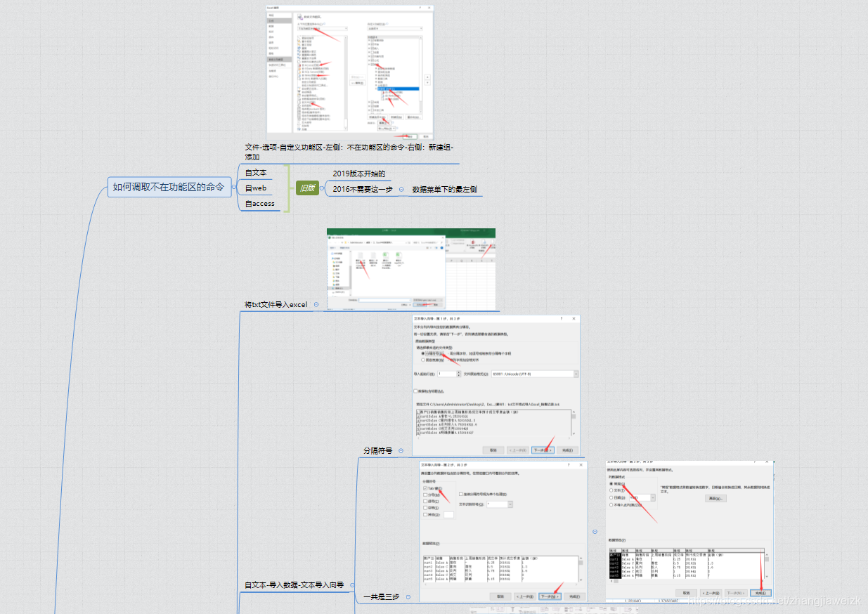Collapse the 一共是三步 branch toggle
Screen dimensions: 868x614
coord(408,596)
